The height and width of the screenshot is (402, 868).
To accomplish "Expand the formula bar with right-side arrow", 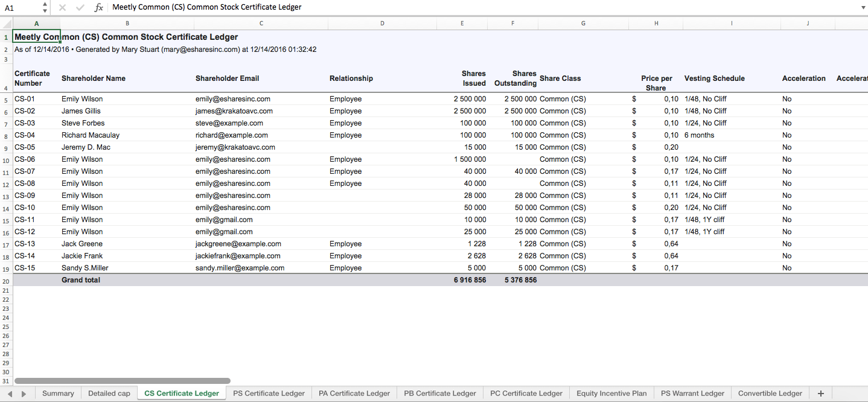I will pos(862,7).
